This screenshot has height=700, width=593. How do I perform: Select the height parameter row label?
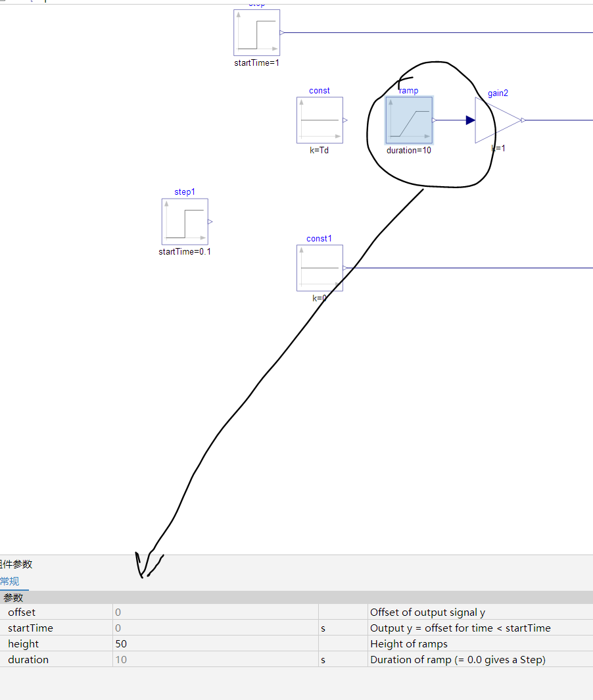coord(23,643)
